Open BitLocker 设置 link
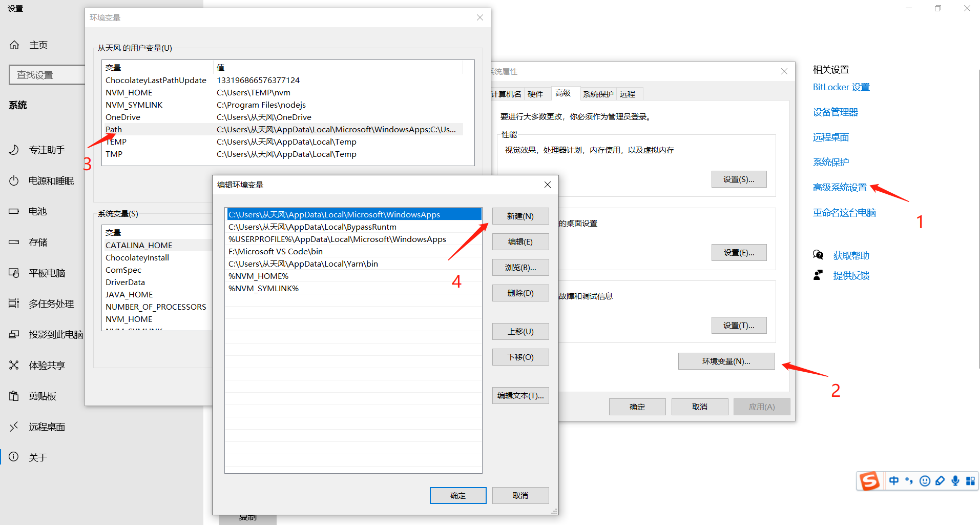Viewport: 980px width, 525px height. (841, 87)
